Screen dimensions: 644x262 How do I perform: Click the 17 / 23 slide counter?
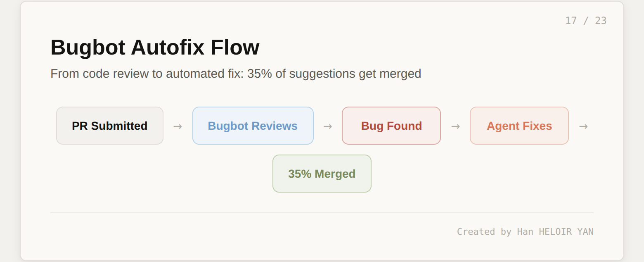pyautogui.click(x=585, y=21)
